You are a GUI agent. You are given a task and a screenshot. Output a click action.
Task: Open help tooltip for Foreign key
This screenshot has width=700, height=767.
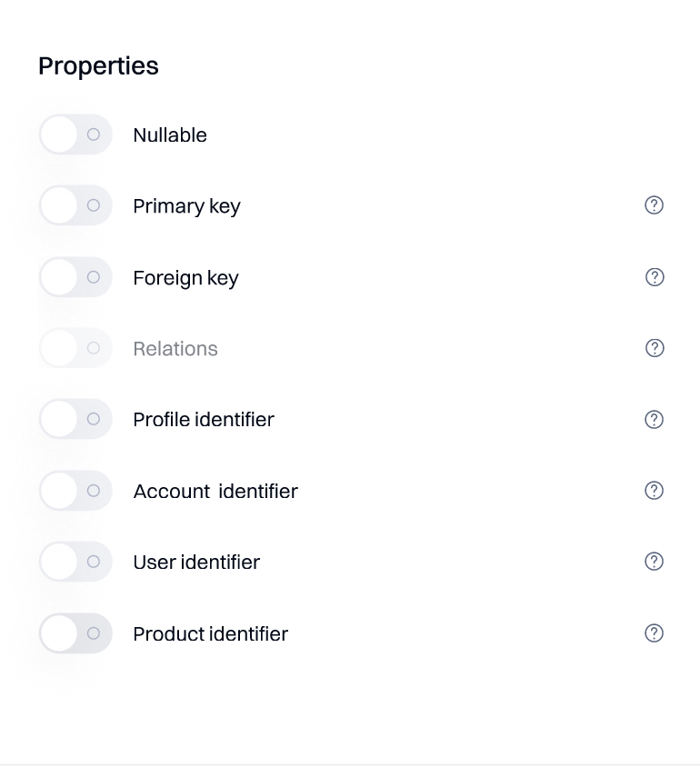[x=655, y=277]
